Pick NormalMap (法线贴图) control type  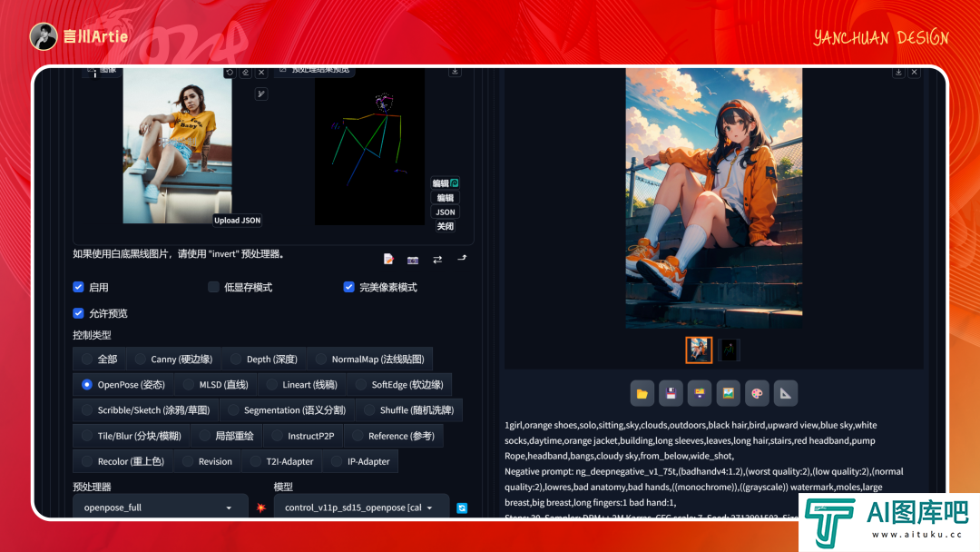pyautogui.click(x=369, y=359)
